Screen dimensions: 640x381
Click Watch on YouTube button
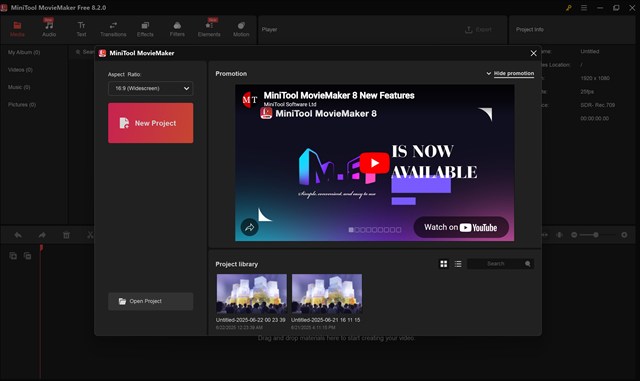pos(461,227)
